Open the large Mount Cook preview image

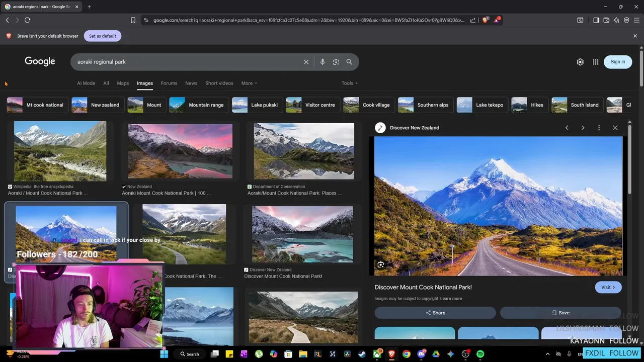coord(498,206)
